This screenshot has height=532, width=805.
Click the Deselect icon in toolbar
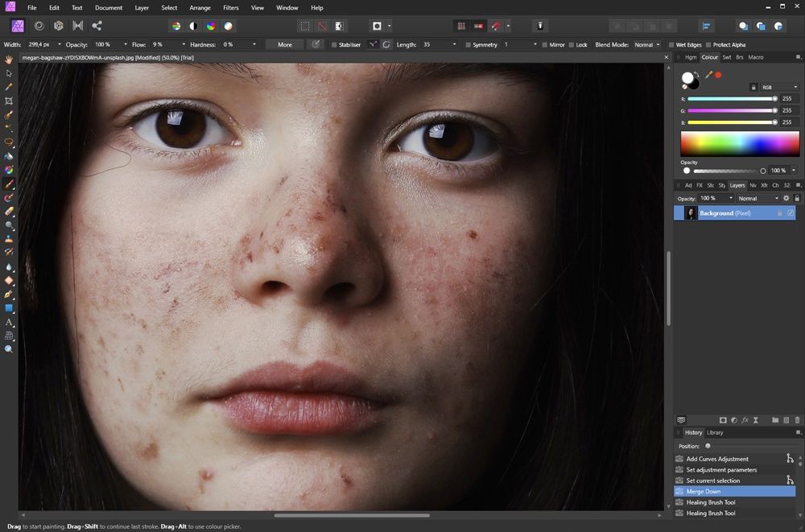pyautogui.click(x=322, y=26)
